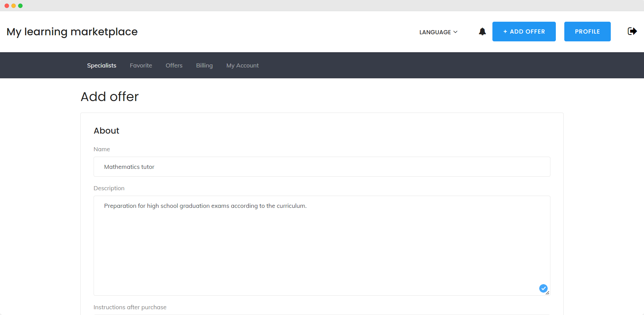Click the + ADD OFFER button
644x315 pixels.
524,32
